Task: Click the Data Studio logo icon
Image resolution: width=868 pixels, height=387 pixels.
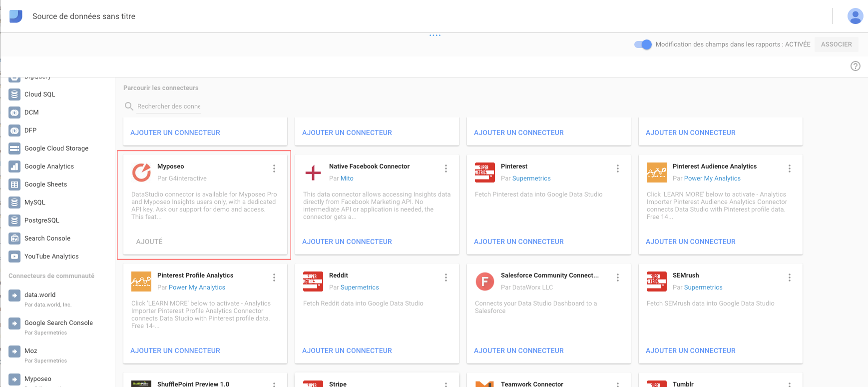Action: pos(16,16)
